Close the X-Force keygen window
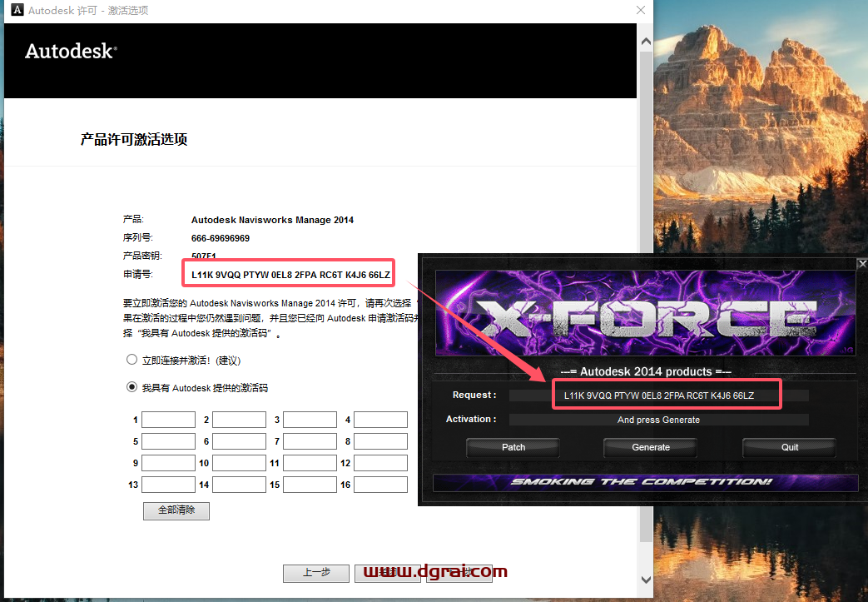The image size is (868, 602). pyautogui.click(x=862, y=264)
